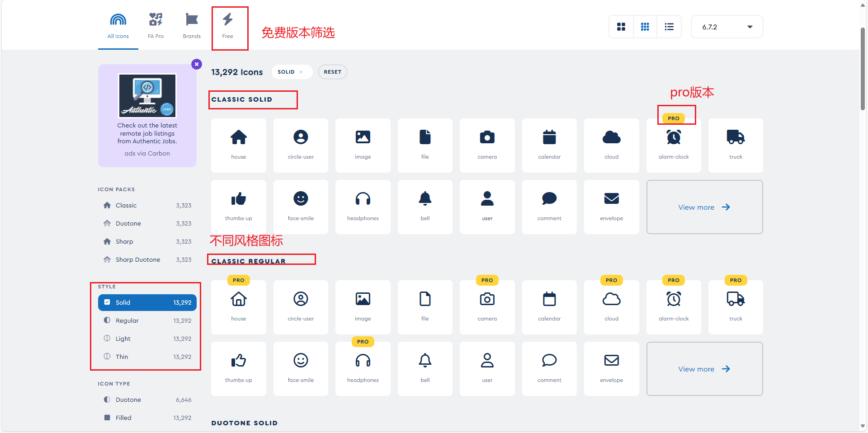This screenshot has width=868, height=433.
Task: Click the RESET button
Action: tap(332, 72)
